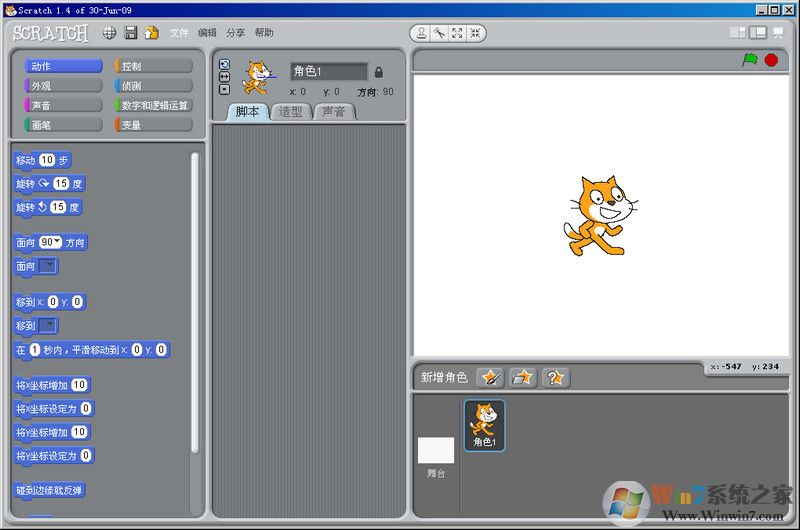Click the globe language icon
This screenshot has width=800, height=530.
(109, 33)
